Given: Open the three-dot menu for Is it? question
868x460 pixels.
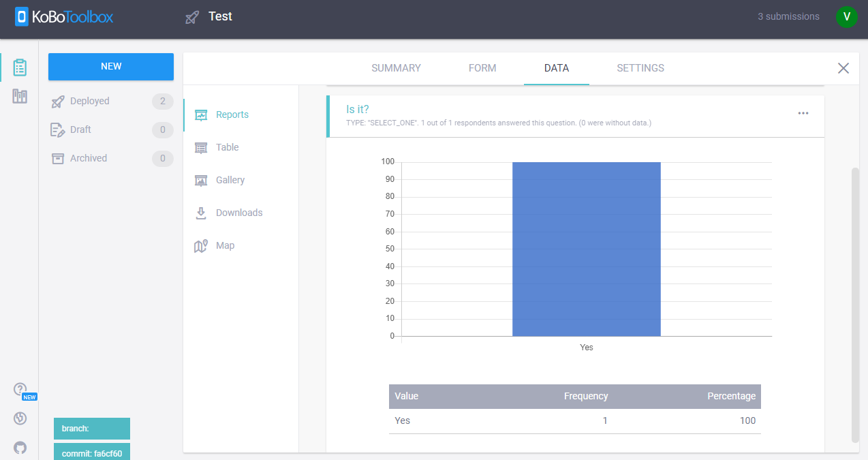Looking at the screenshot, I should pos(803,113).
